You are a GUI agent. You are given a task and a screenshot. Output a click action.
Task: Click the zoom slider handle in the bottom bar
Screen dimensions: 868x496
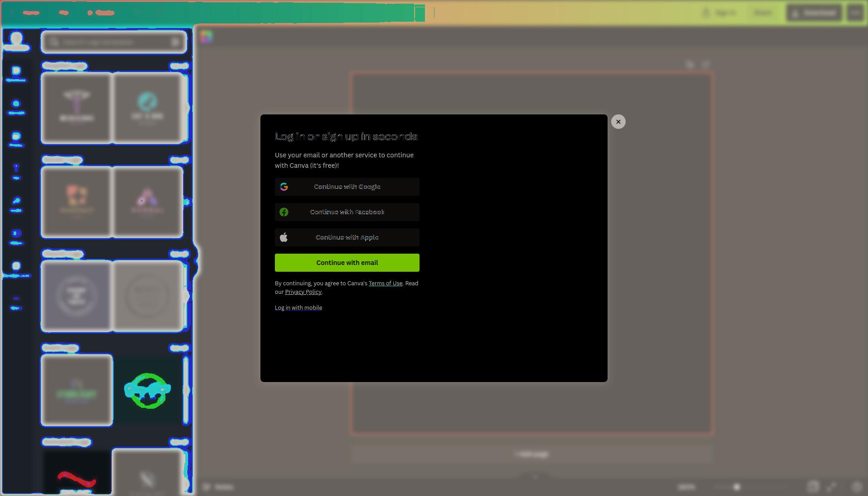(x=737, y=487)
